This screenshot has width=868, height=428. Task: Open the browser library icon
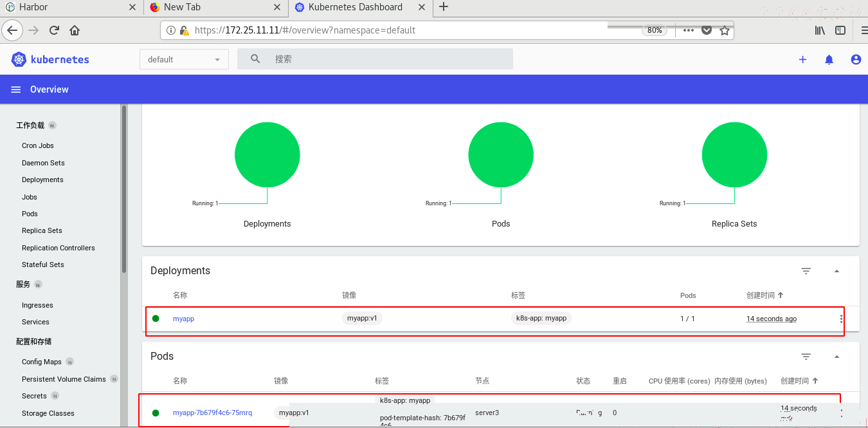tap(820, 30)
